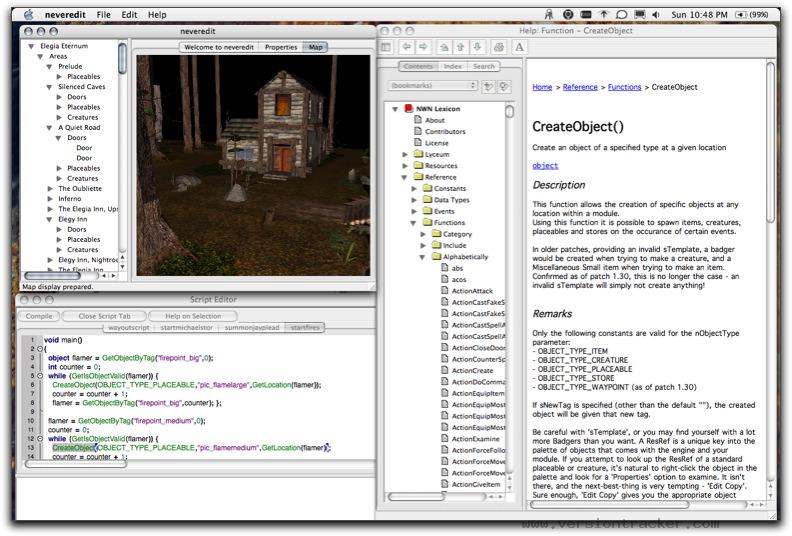Select ActionAttack in the function list
792x536 pixels.
(470, 289)
